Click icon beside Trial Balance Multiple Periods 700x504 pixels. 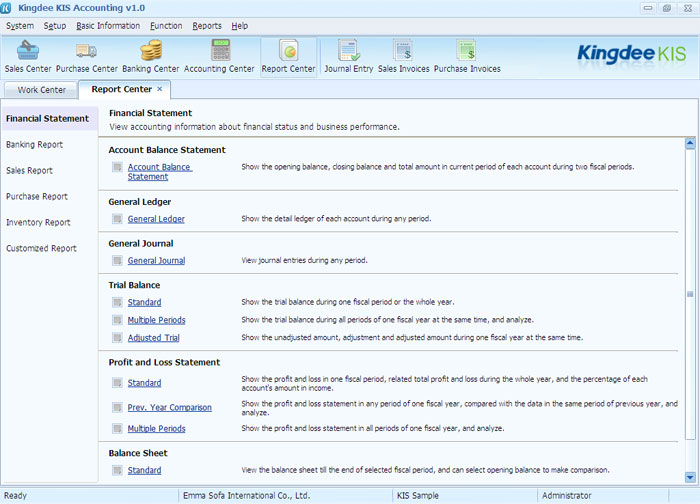(117, 320)
